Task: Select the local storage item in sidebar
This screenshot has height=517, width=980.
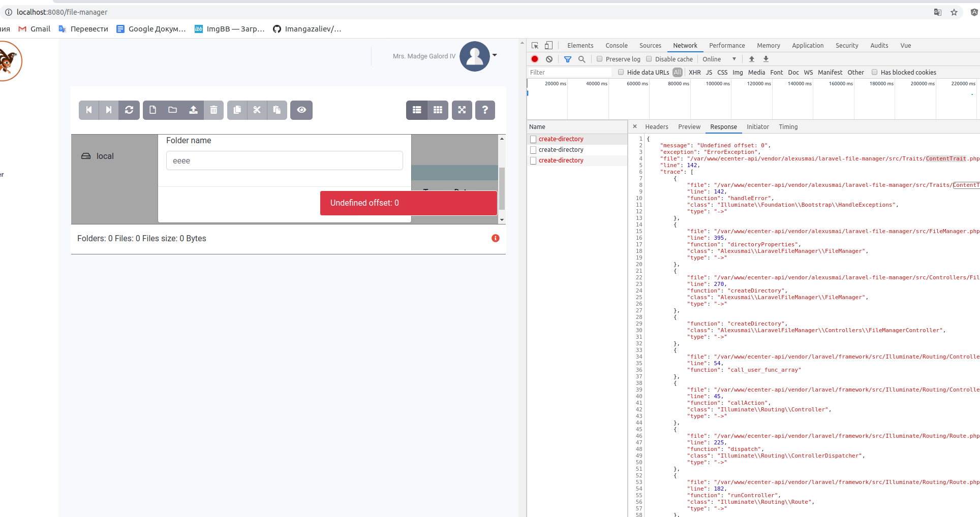Action: (105, 156)
